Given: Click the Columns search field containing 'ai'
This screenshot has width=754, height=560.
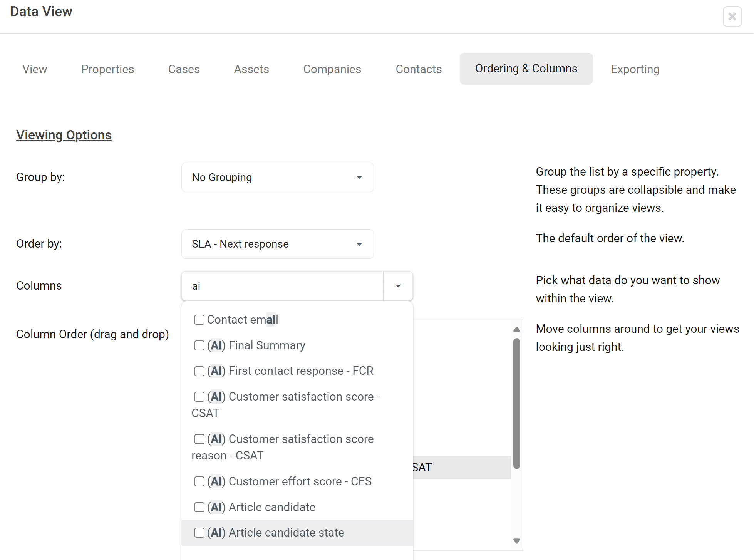Looking at the screenshot, I should 282,286.
